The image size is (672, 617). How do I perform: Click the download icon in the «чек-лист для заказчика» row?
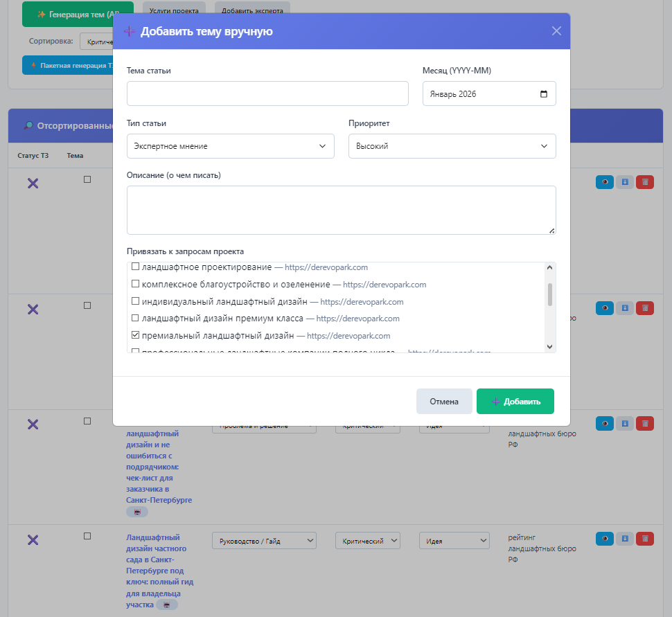coord(625,423)
